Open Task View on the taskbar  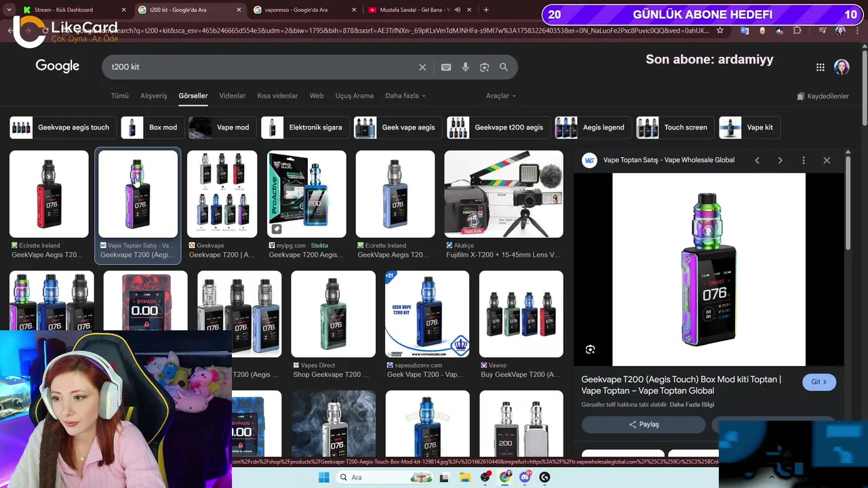pyautogui.click(x=444, y=477)
